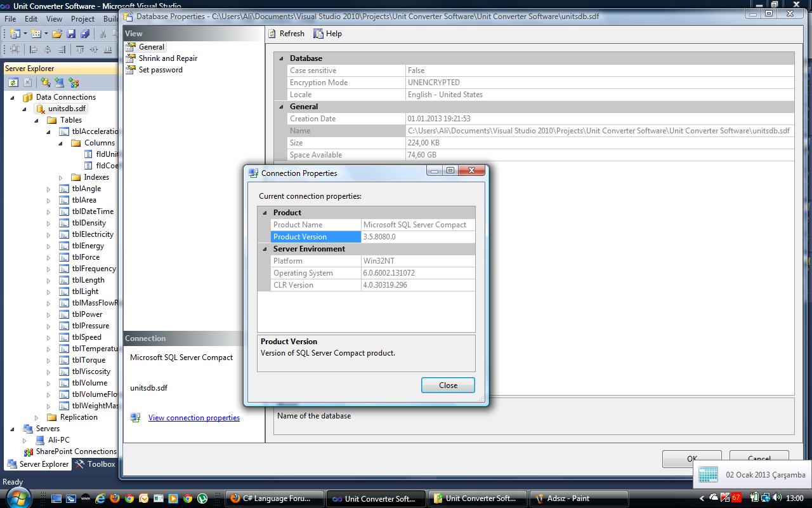Collapse General category in properties grid
812x508 pixels.
282,107
